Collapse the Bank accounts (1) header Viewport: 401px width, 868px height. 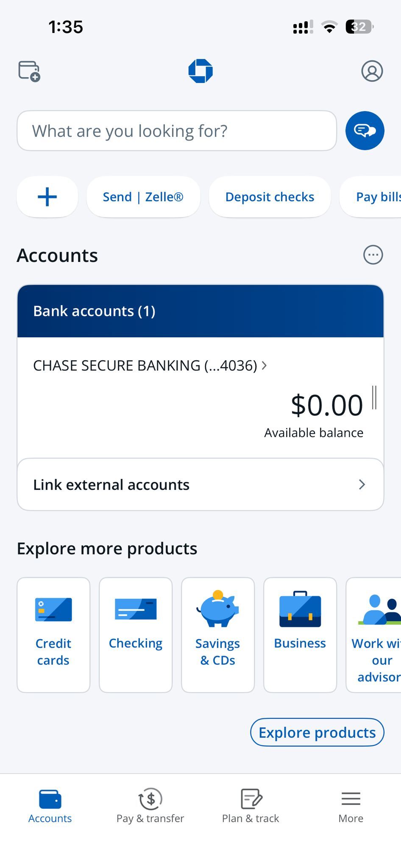[200, 311]
